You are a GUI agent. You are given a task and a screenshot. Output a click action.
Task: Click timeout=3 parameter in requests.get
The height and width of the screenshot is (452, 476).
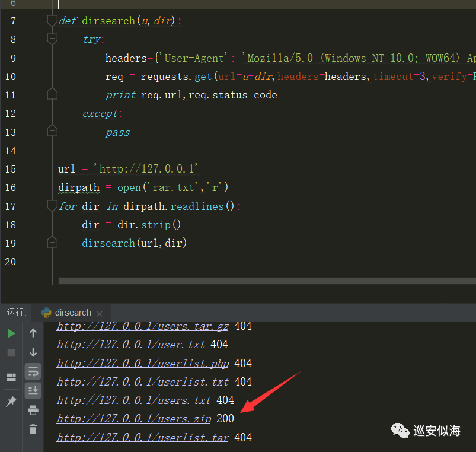(399, 77)
